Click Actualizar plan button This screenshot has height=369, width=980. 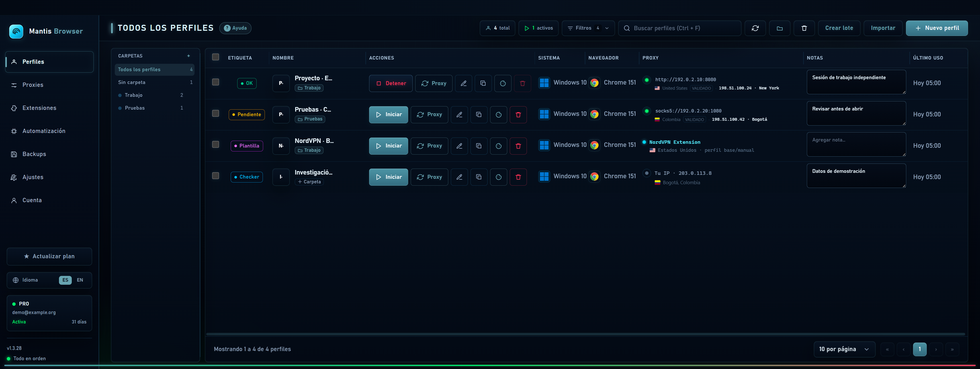50,257
